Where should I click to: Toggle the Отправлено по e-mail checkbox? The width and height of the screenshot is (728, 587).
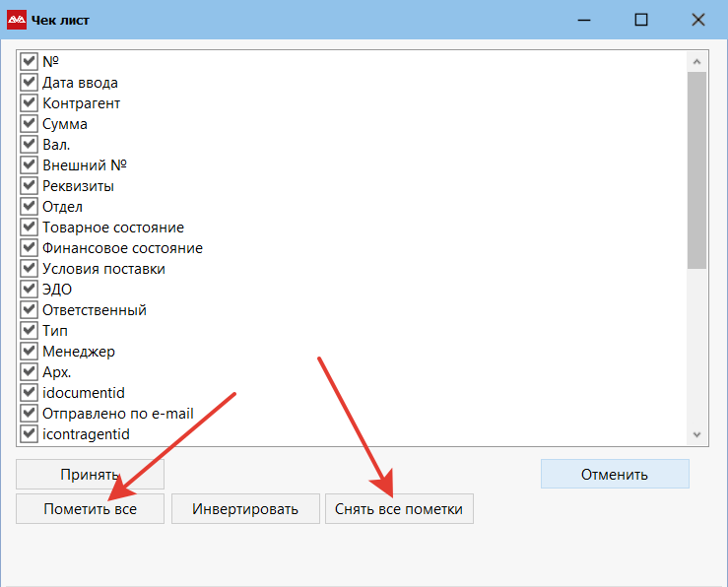pos(29,414)
